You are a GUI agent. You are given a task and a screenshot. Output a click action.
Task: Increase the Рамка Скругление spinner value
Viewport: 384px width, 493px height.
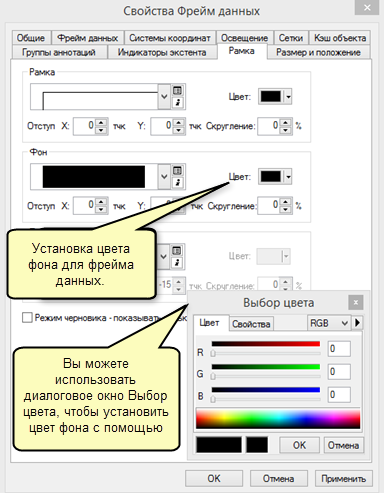tap(286, 122)
